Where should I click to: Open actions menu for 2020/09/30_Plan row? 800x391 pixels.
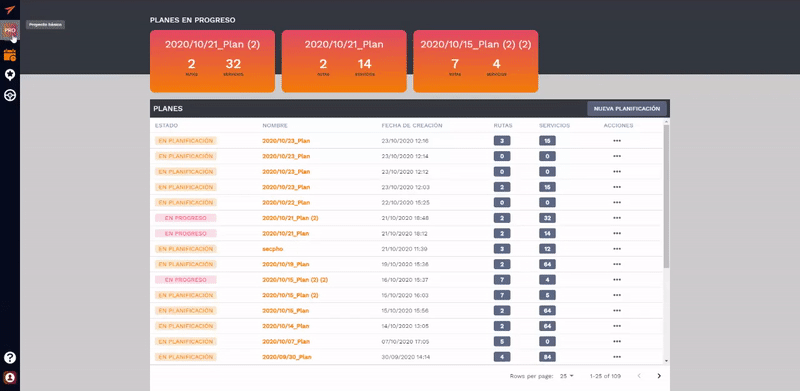[x=617, y=357]
